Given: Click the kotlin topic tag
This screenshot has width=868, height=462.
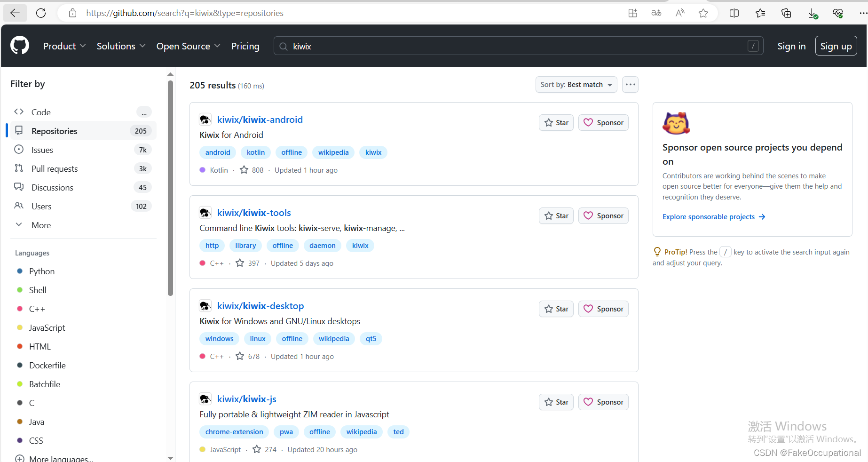Looking at the screenshot, I should pos(256,152).
